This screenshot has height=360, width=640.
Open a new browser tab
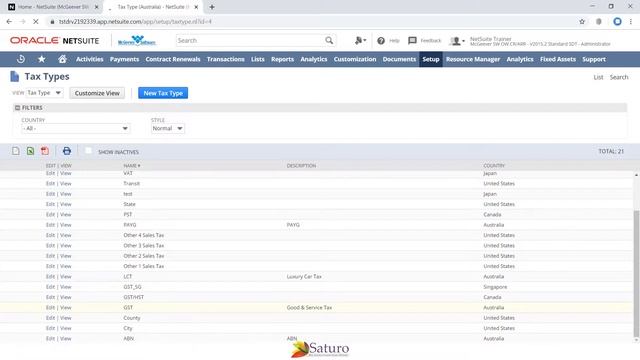[x=212, y=7]
